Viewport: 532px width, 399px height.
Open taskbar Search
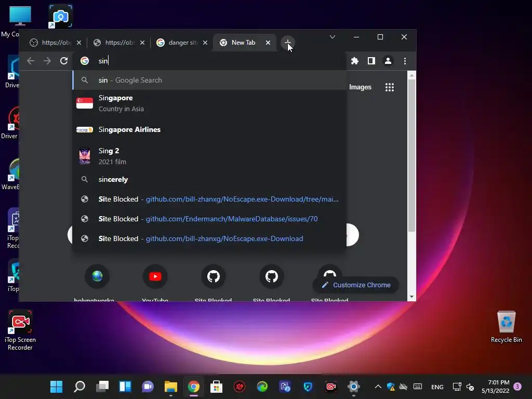pyautogui.click(x=79, y=387)
